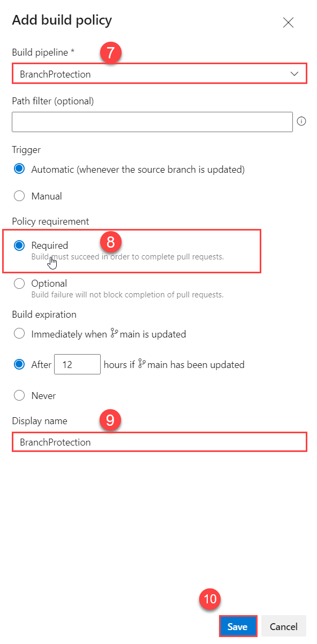The image size is (317, 644).
Task: Click the hours value field showing 12
Action: [x=78, y=364]
